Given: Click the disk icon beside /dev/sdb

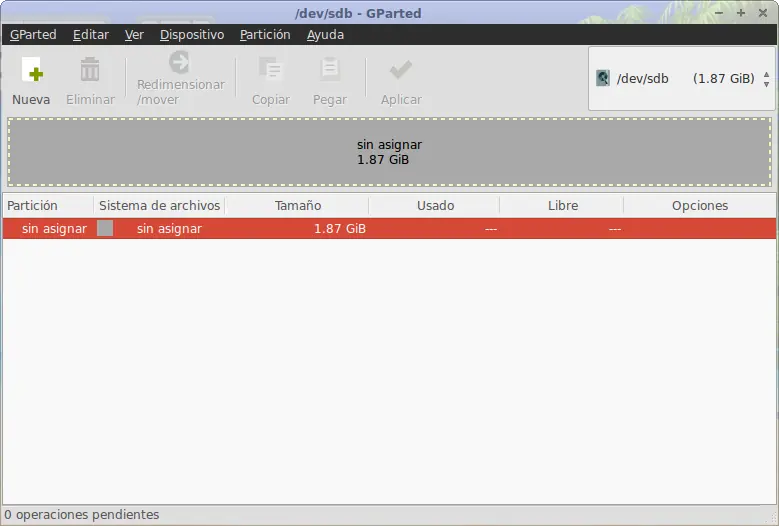Looking at the screenshot, I should pyautogui.click(x=603, y=78).
